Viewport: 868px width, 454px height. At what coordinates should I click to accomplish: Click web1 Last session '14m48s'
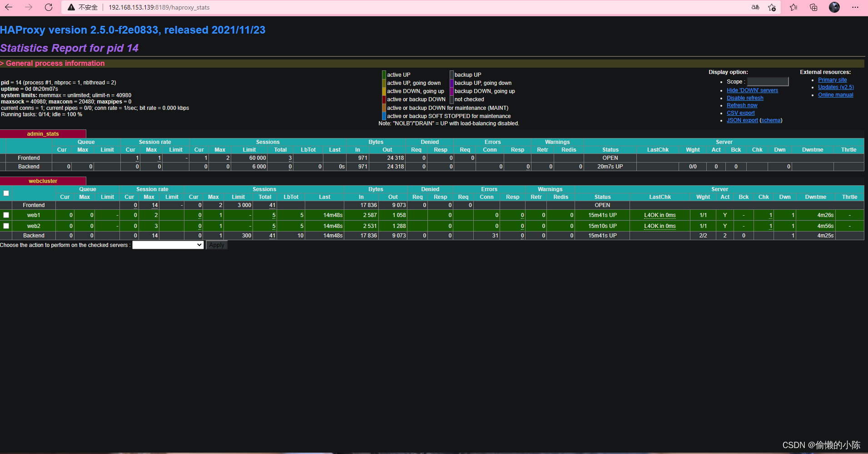333,215
